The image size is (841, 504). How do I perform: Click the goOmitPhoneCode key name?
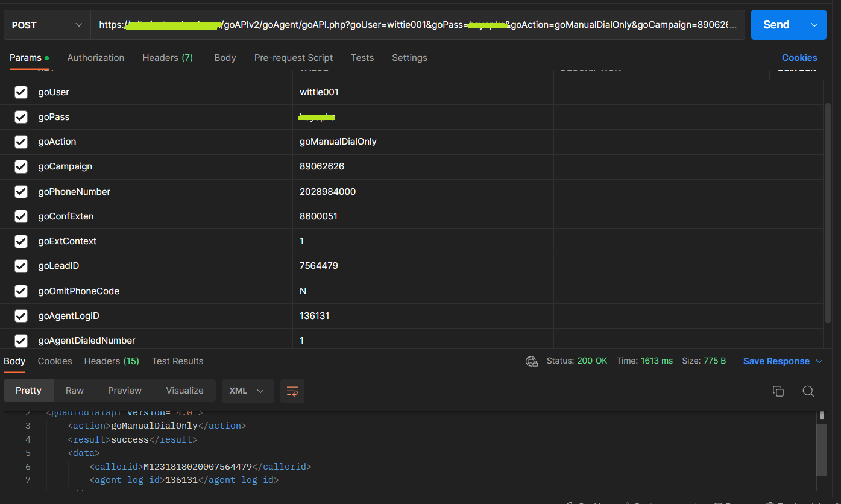79,291
